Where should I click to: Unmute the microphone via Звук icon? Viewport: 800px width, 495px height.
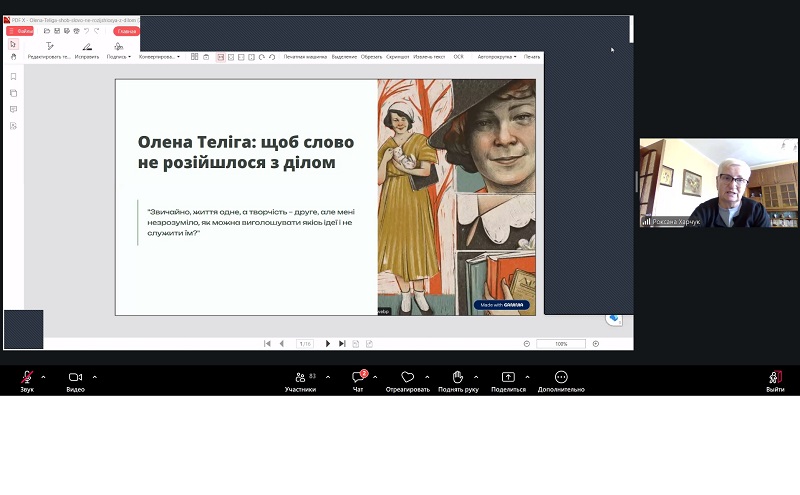coord(27,378)
